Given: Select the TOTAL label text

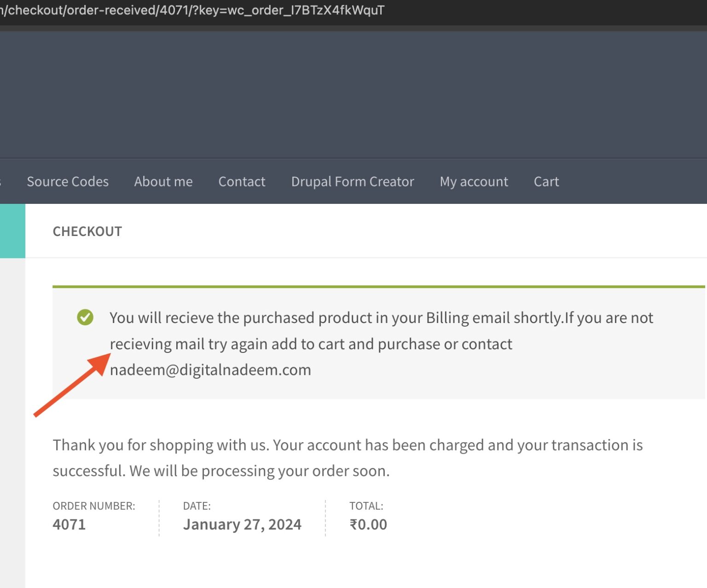Looking at the screenshot, I should click(x=366, y=506).
